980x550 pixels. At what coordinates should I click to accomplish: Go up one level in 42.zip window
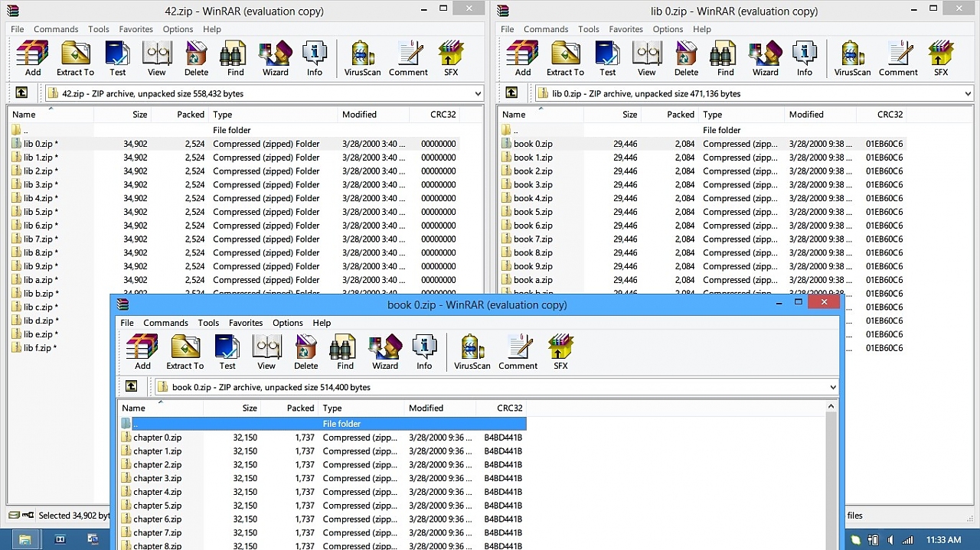tap(21, 93)
